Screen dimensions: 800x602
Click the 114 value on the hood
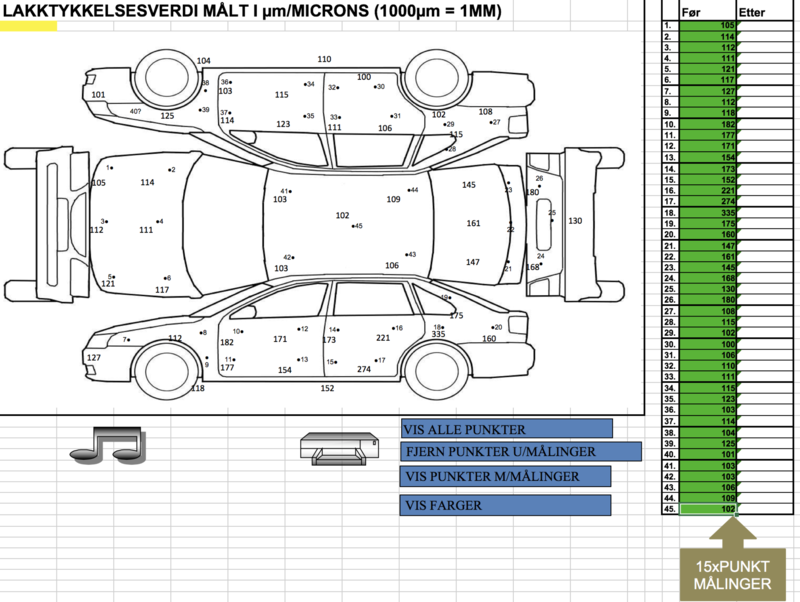tap(147, 182)
